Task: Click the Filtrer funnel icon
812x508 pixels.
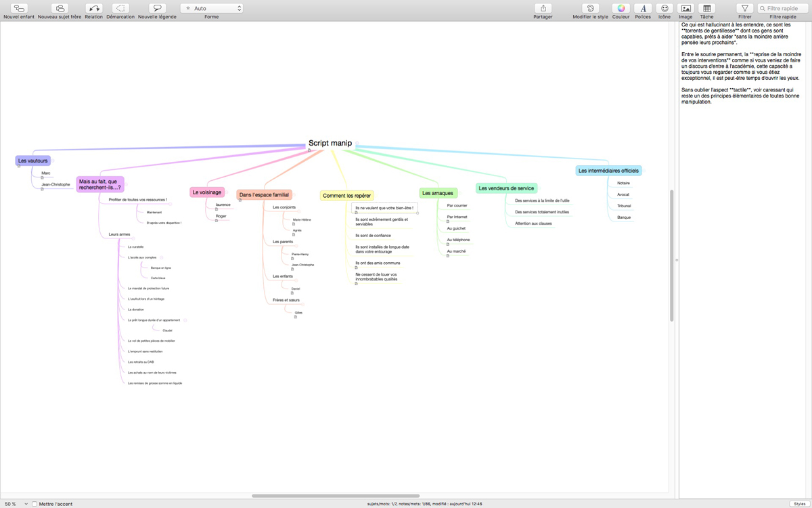Action: coord(744,8)
